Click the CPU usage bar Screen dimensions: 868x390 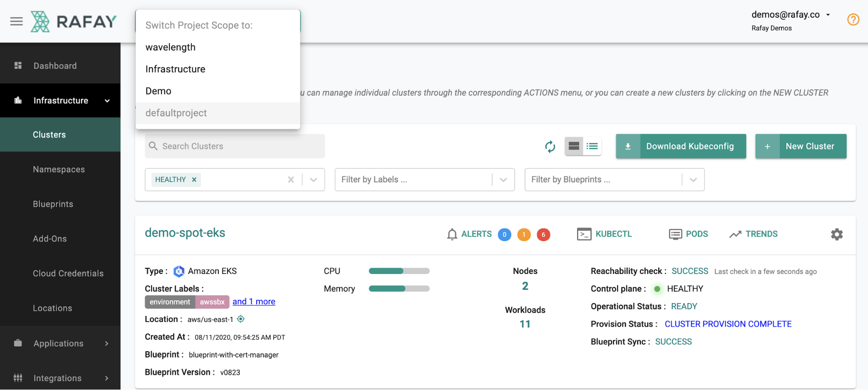(x=399, y=271)
